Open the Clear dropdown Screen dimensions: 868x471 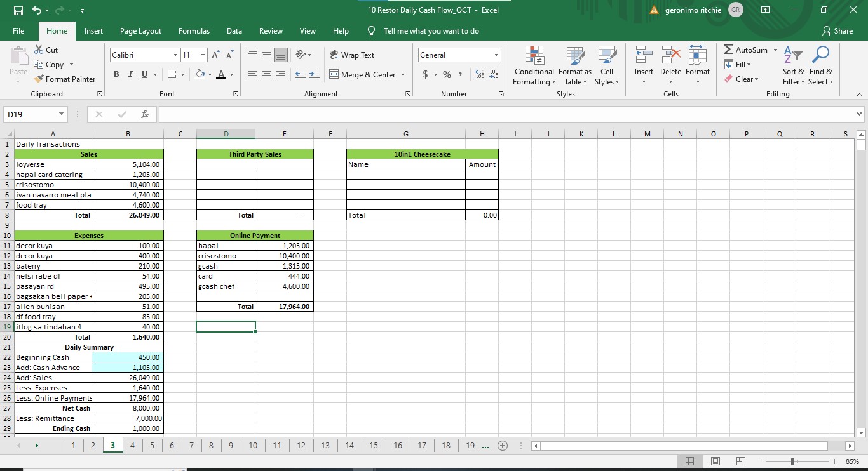pyautogui.click(x=741, y=79)
